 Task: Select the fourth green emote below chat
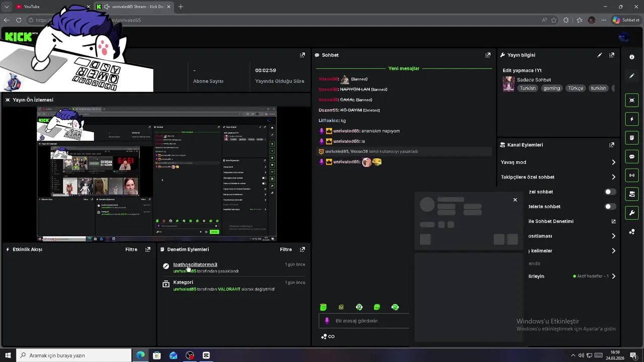point(377,307)
